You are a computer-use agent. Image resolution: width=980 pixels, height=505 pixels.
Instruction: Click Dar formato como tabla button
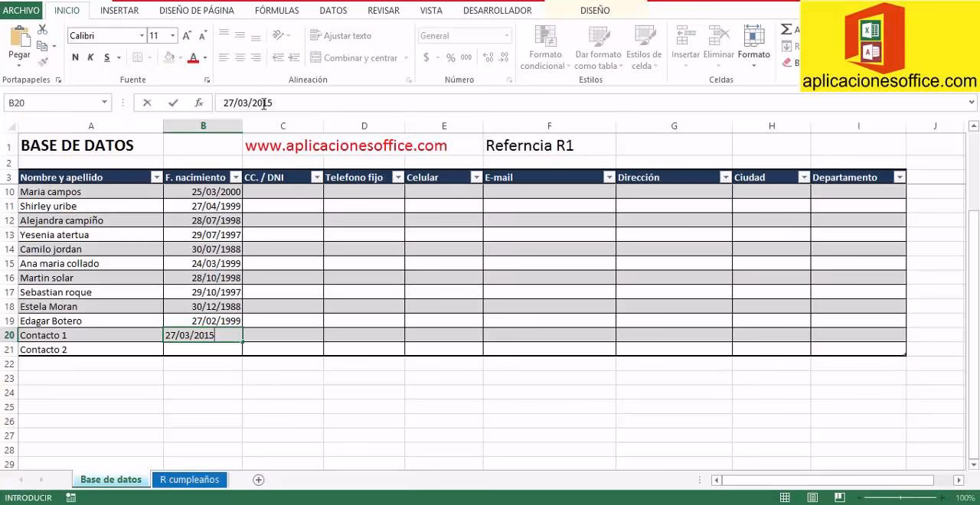(x=599, y=47)
